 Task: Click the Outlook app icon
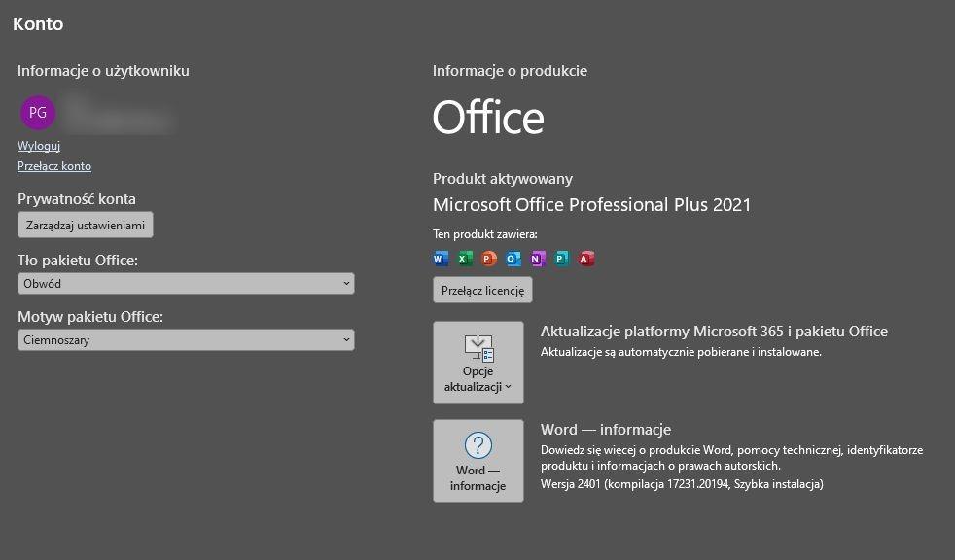(x=513, y=259)
